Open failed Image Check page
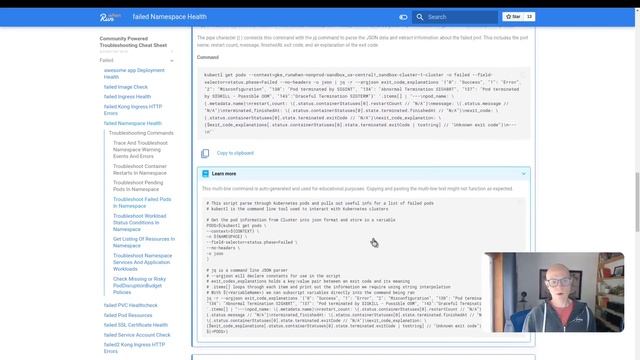The width and height of the screenshot is (640, 360). pyautogui.click(x=126, y=87)
